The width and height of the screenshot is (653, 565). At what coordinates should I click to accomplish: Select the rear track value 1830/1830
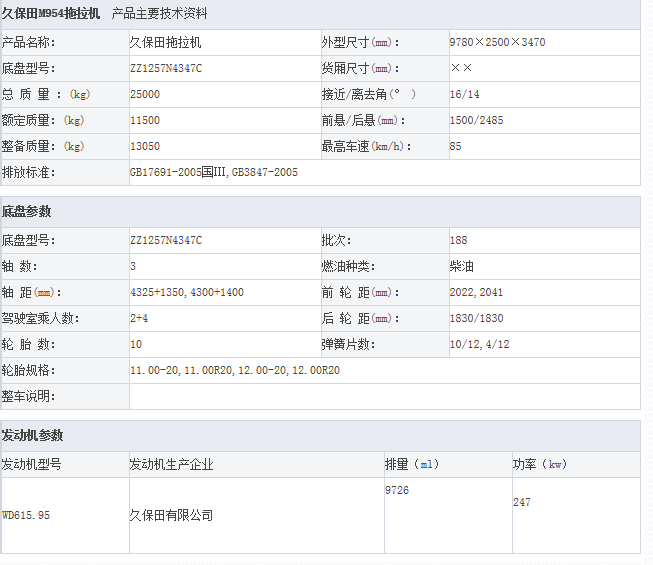[x=476, y=318]
